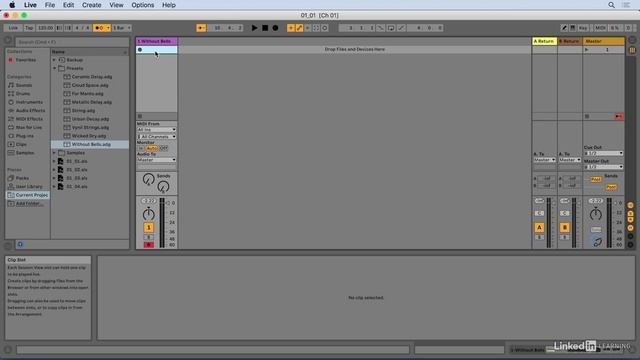Select Current Project in Places
Image resolution: width=640 pixels, height=360 pixels.
tap(28, 195)
